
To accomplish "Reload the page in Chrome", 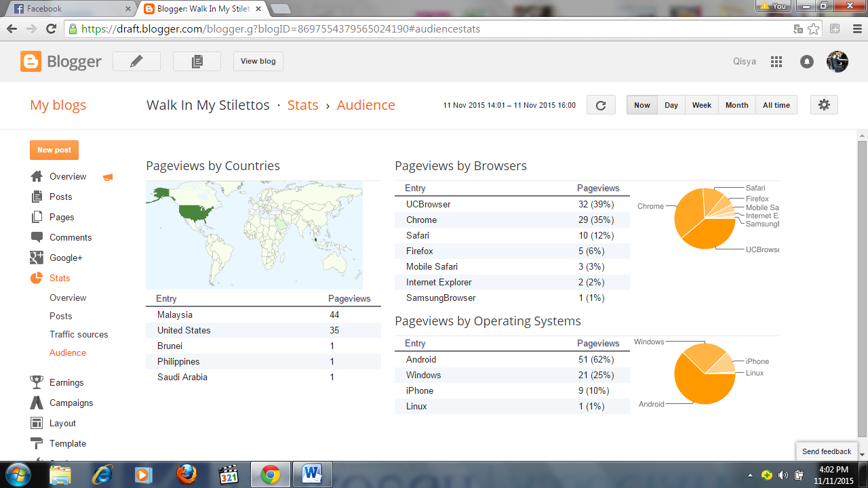I will point(51,28).
